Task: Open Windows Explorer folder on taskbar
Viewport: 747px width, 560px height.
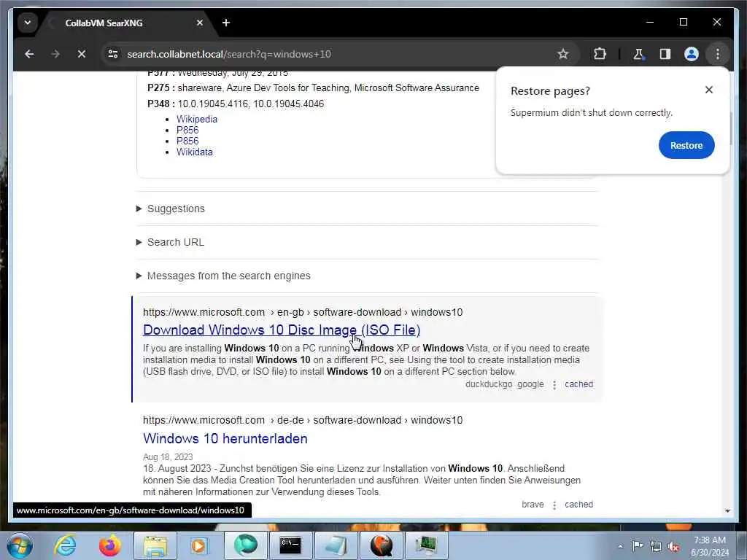Action: click(x=155, y=545)
